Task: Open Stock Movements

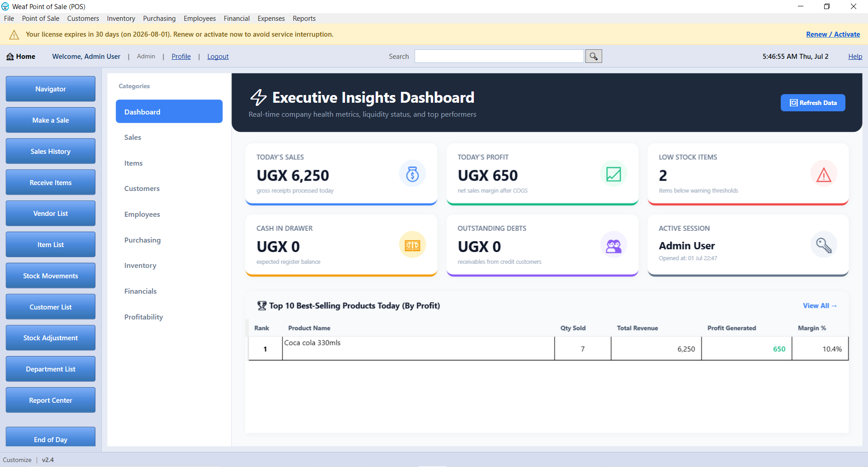Action: (x=51, y=276)
